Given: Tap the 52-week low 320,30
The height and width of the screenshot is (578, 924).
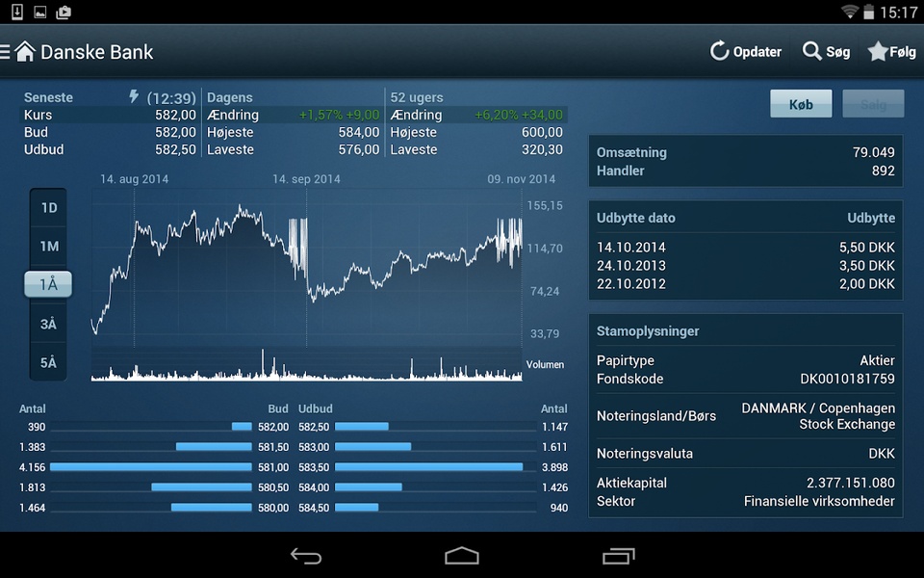Looking at the screenshot, I should click(x=542, y=149).
